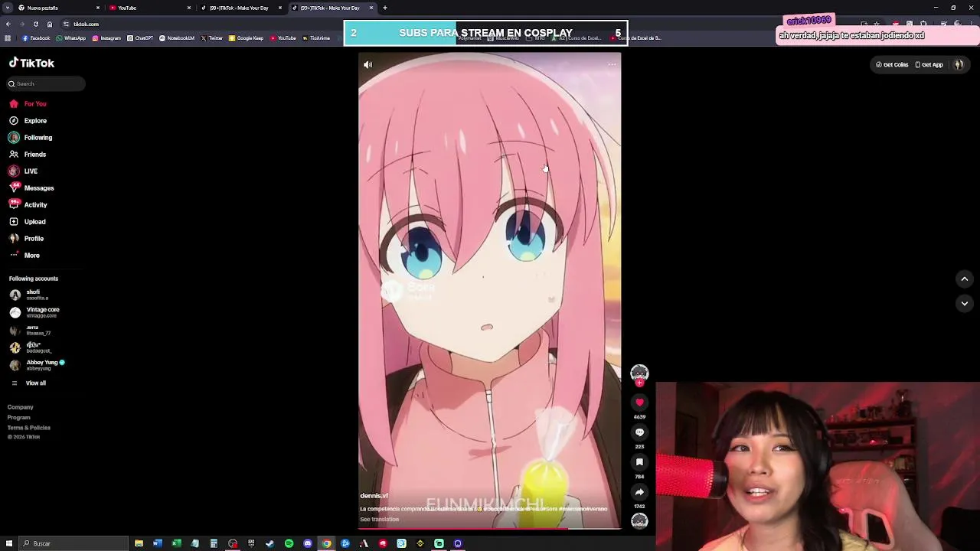The height and width of the screenshot is (551, 980).
Task: Open the NotebookLM bookmark
Action: tap(177, 38)
